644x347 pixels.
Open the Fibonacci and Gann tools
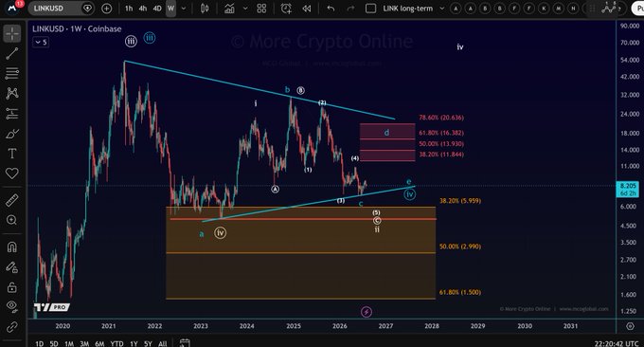12,73
